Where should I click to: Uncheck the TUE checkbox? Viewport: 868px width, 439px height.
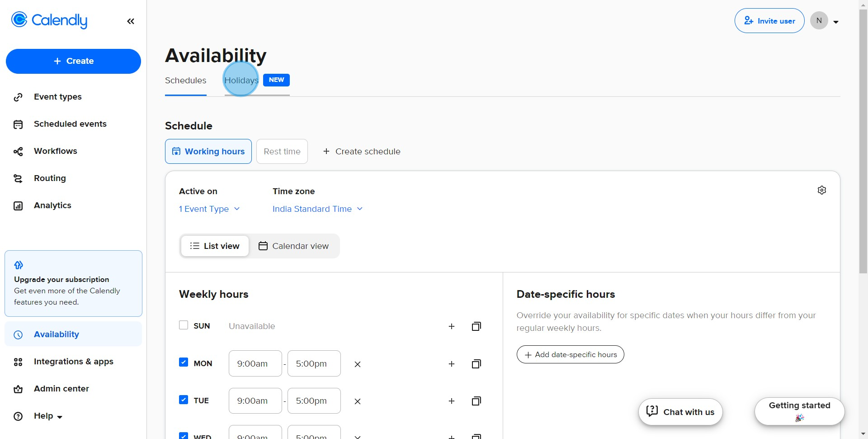pyautogui.click(x=184, y=400)
